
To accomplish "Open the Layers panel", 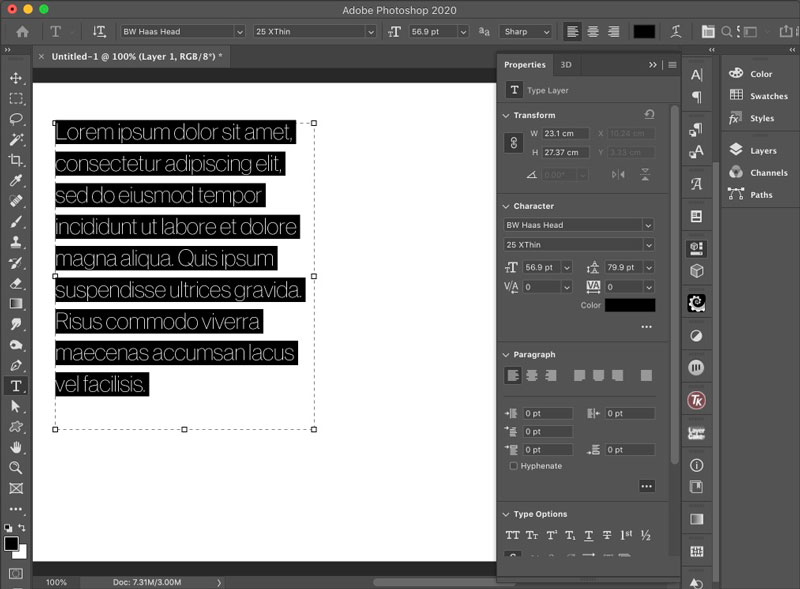I will [x=763, y=151].
